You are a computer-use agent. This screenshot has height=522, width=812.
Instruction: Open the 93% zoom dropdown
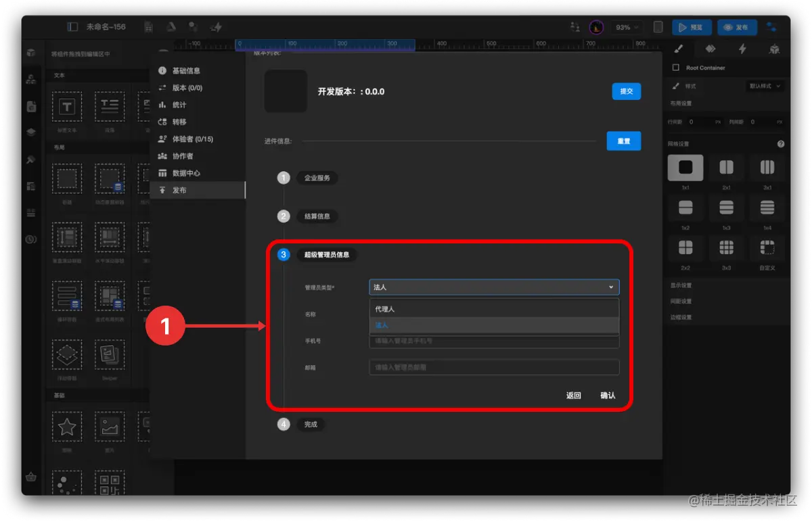[628, 27]
